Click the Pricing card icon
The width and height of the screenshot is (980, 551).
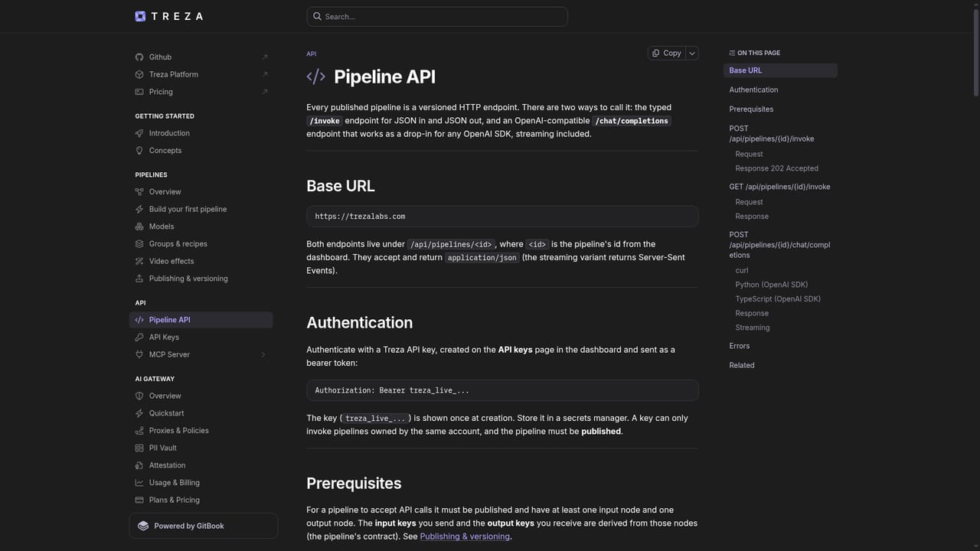(x=139, y=92)
